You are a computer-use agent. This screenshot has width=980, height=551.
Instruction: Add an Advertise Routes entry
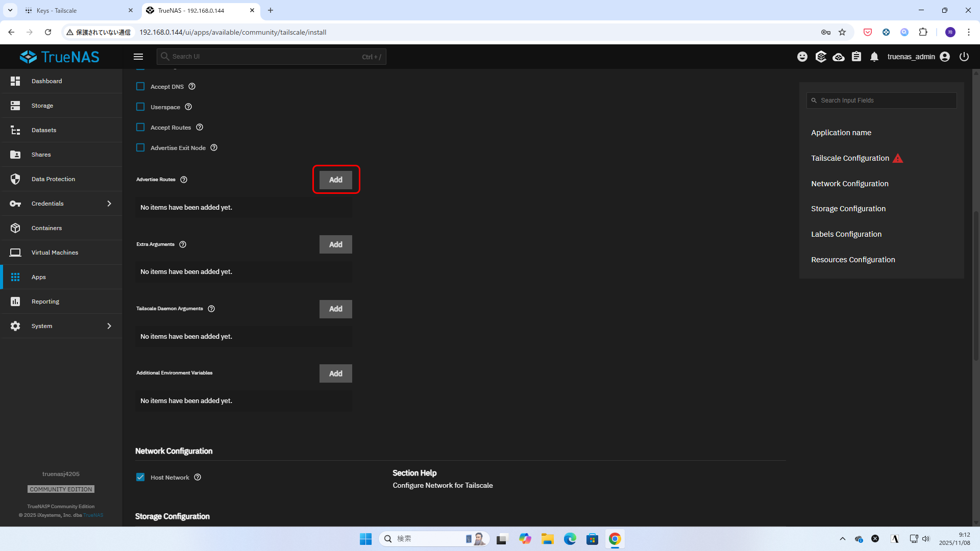335,180
